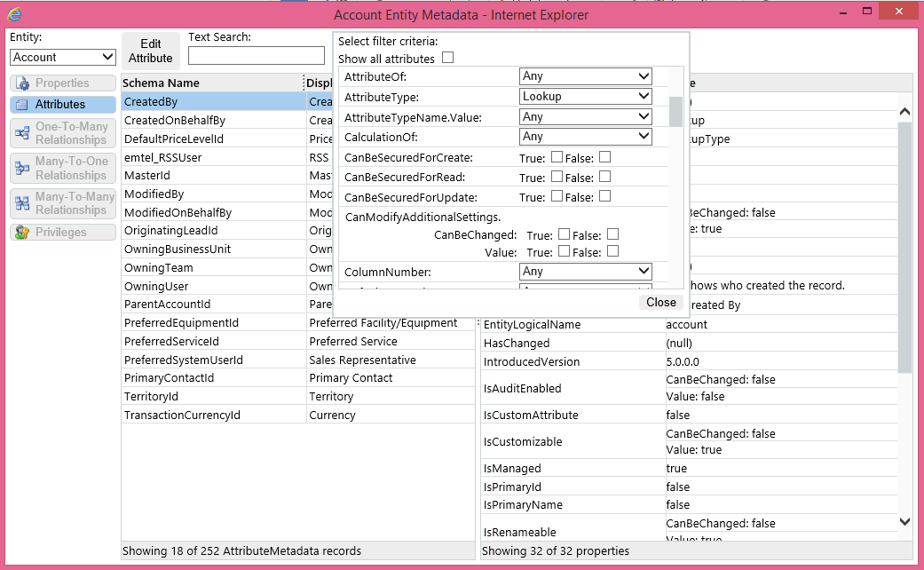The height and width of the screenshot is (570, 924).
Task: Open the AttributeType Lookup dropdown
Action: tap(586, 96)
